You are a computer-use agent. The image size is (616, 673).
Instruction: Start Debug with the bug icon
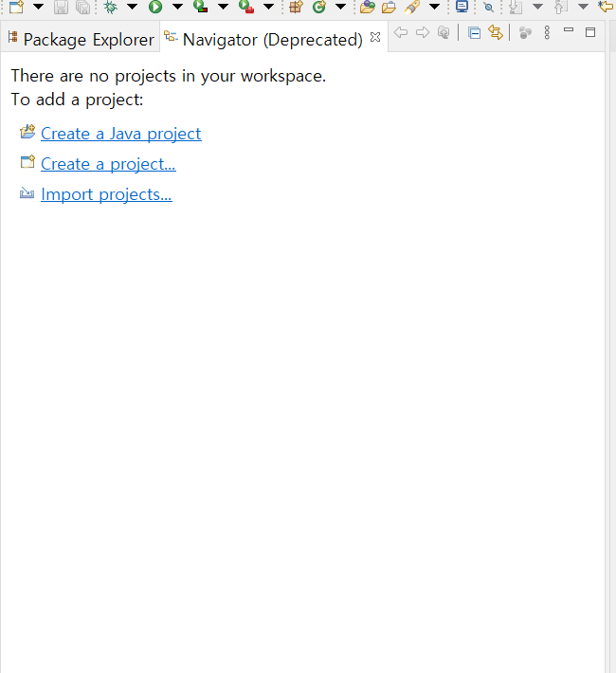click(x=110, y=7)
